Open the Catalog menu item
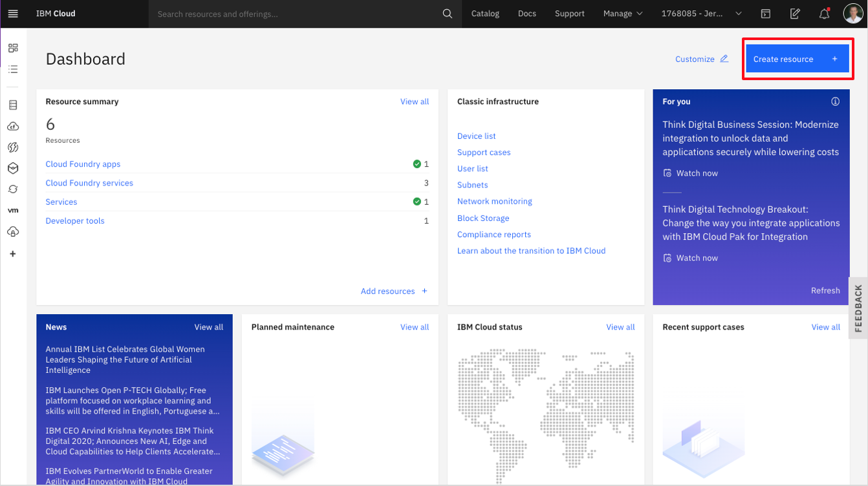This screenshot has width=868, height=486. click(485, 14)
